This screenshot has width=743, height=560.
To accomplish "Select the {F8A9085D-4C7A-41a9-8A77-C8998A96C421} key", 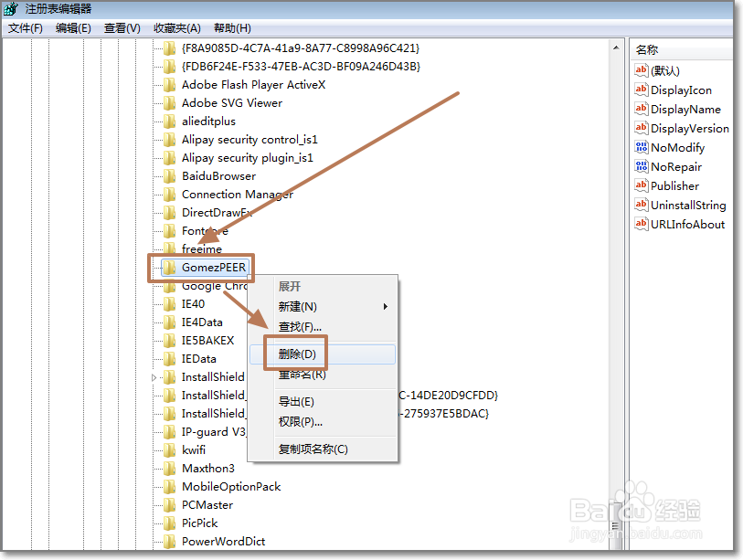I will 301,48.
